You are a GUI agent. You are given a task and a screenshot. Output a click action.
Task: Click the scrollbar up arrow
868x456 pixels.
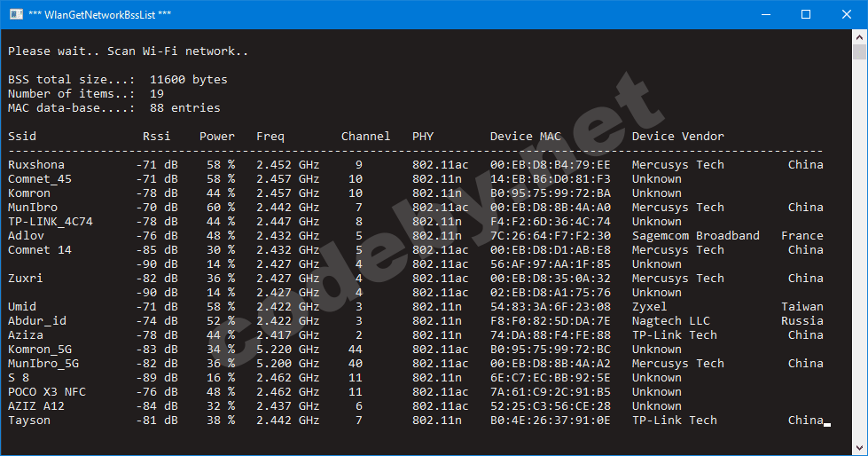point(859,37)
